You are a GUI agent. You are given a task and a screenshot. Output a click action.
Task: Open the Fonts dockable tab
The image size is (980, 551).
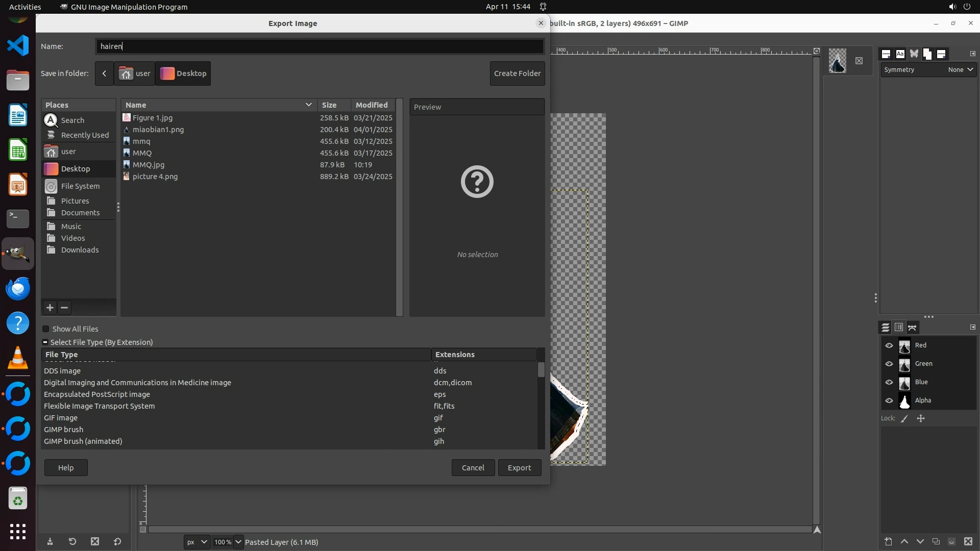click(900, 54)
